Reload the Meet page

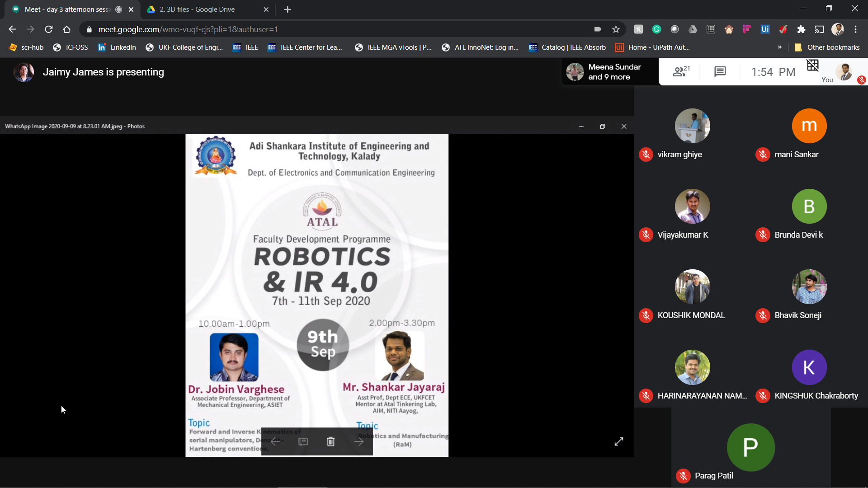49,29
